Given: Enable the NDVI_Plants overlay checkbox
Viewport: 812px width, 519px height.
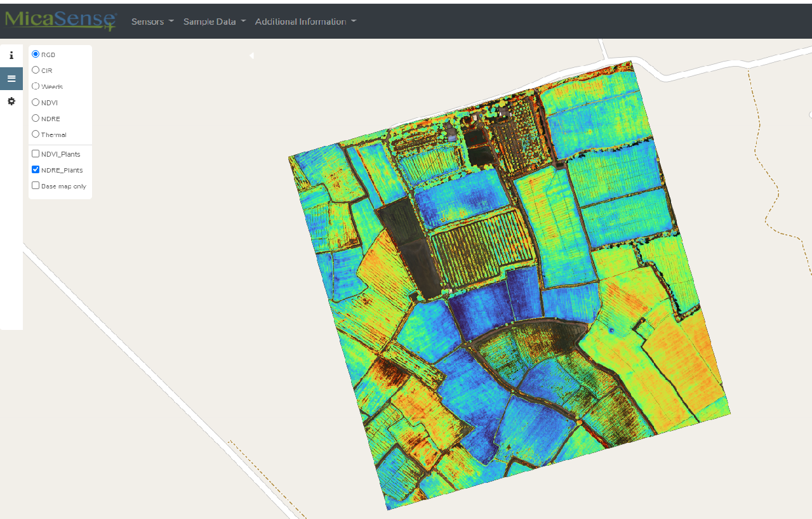Looking at the screenshot, I should pos(36,154).
